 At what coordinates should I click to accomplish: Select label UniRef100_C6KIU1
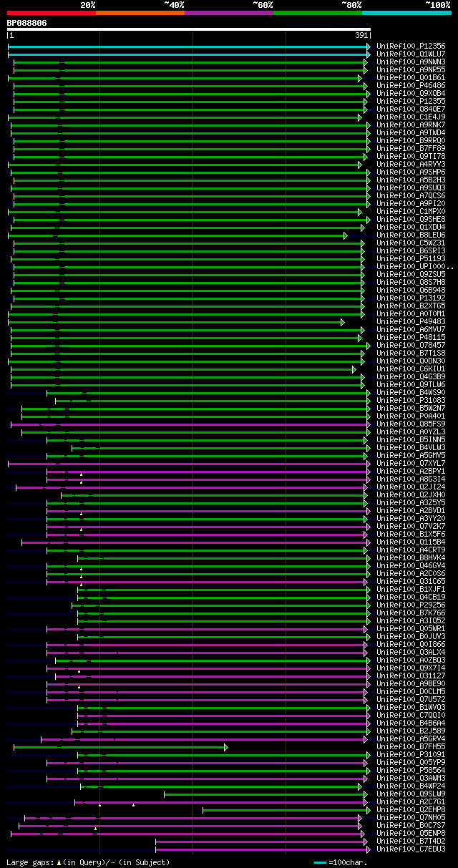(x=411, y=369)
